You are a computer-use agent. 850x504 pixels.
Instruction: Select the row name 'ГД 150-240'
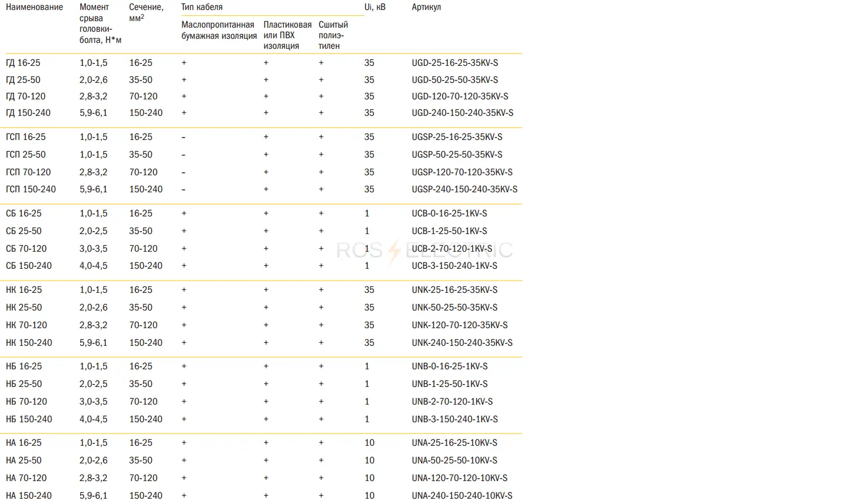point(28,113)
